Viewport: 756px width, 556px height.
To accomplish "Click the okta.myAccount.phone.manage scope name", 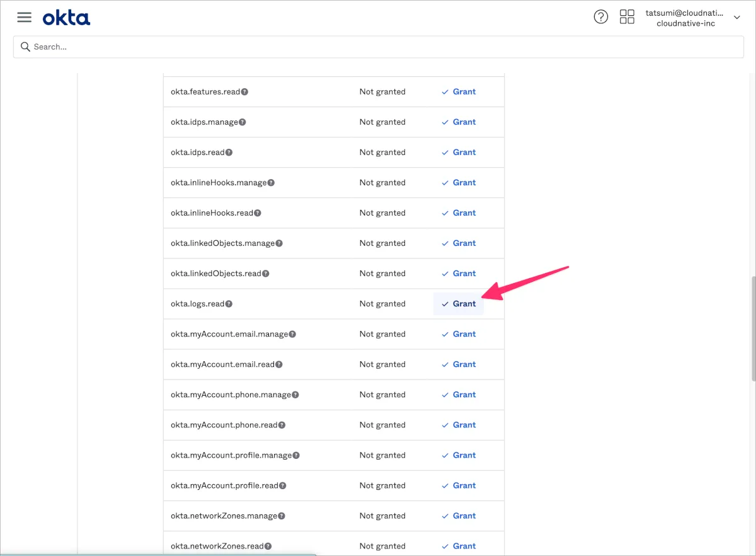I will click(231, 395).
